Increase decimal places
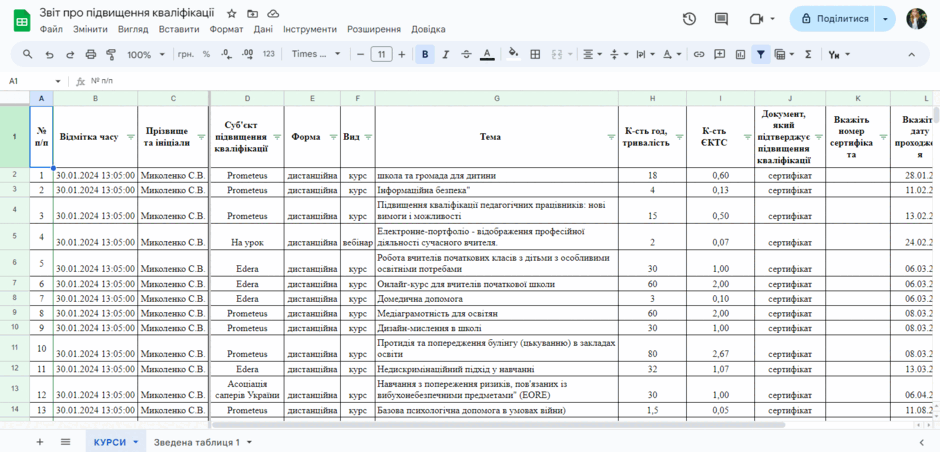The image size is (940, 452). point(247,54)
